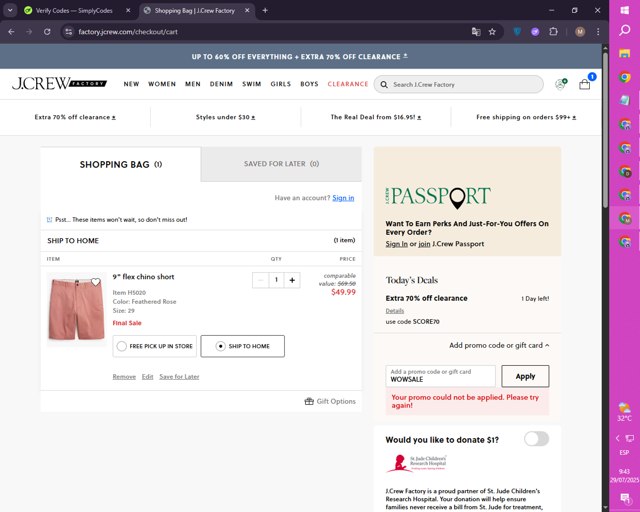Favorite the chino short with the heart icon
This screenshot has width=640, height=512.
96,282
